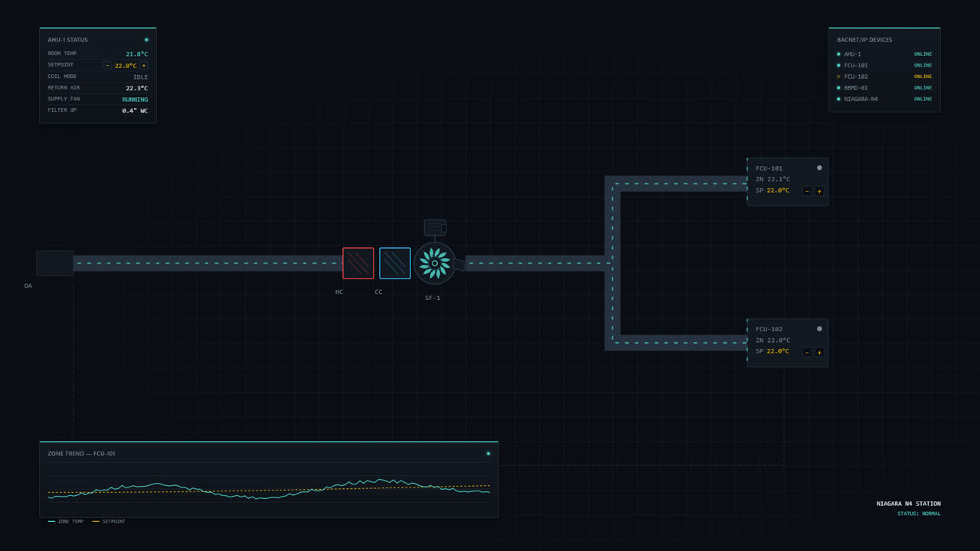The height and width of the screenshot is (551, 980).
Task: Lower the FCU-102 setpoint with minus
Action: tap(807, 352)
